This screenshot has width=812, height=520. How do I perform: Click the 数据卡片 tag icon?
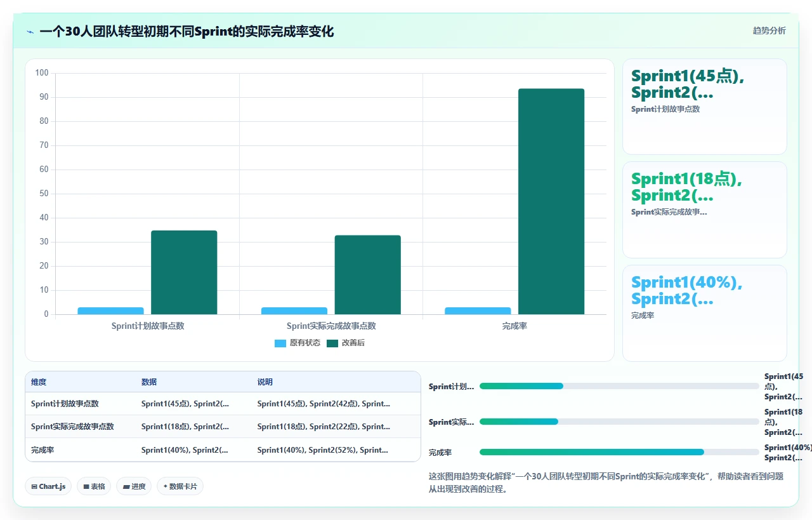[166, 487]
